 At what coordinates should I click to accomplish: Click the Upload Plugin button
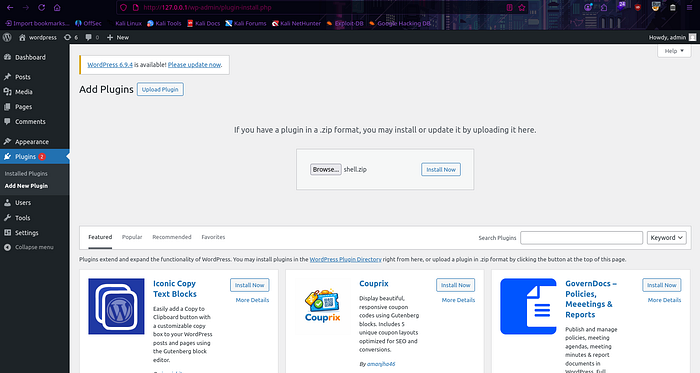point(160,89)
